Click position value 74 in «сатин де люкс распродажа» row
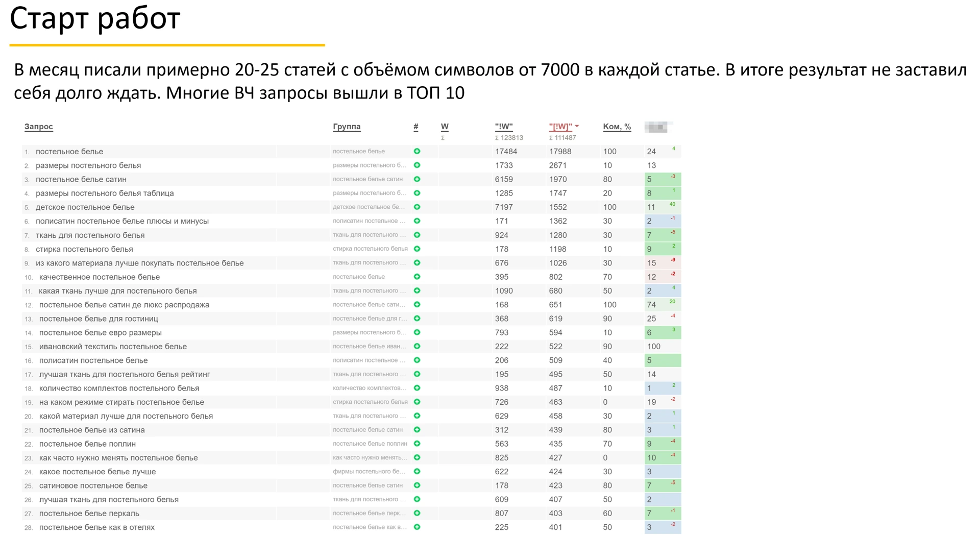The height and width of the screenshot is (536, 980). click(651, 305)
